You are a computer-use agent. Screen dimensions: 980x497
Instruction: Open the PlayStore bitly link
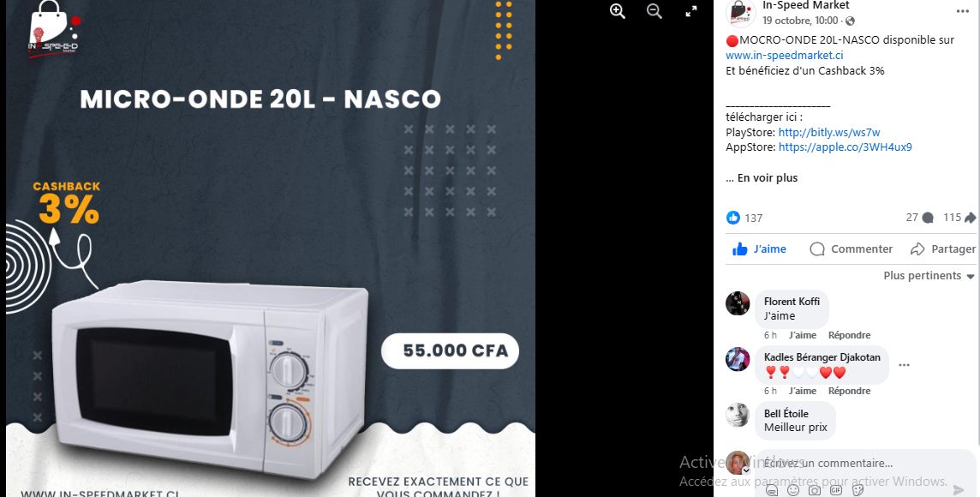(829, 133)
